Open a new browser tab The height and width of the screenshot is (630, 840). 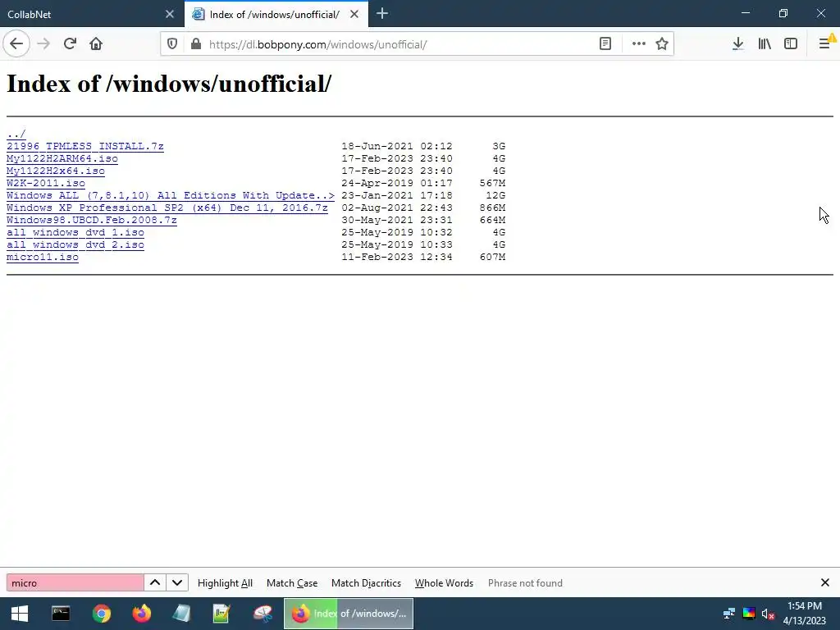point(382,14)
